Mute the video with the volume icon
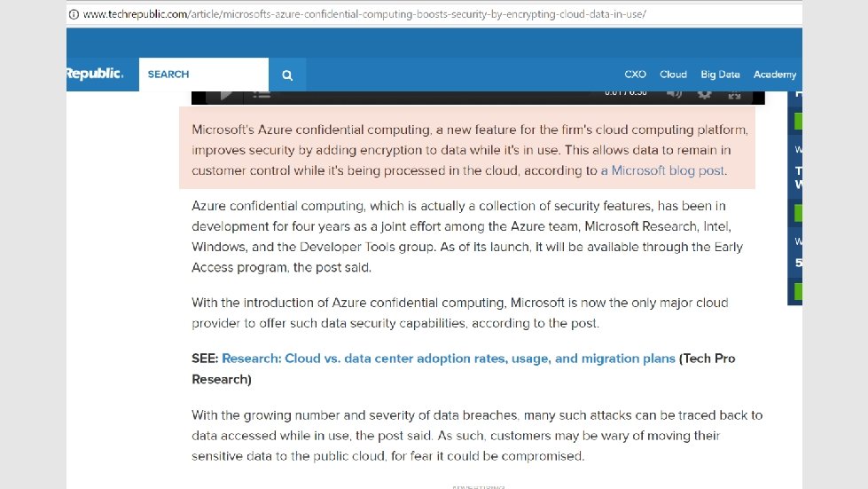This screenshot has height=489, width=868. pyautogui.click(x=674, y=95)
